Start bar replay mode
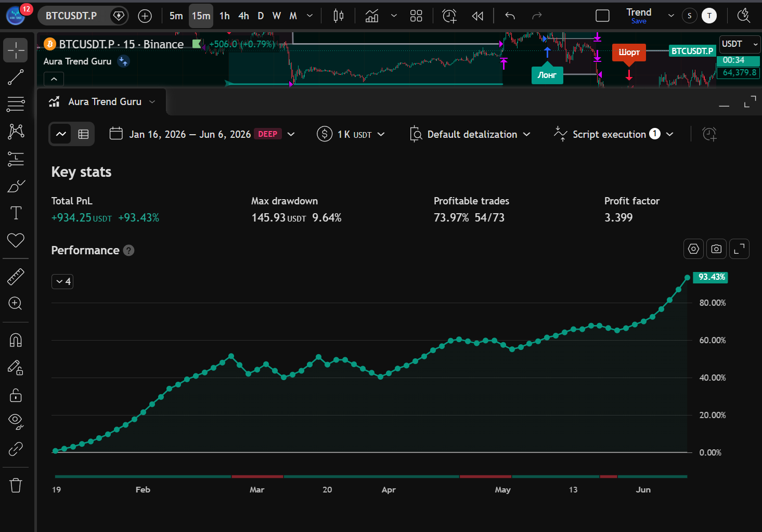 [x=477, y=16]
